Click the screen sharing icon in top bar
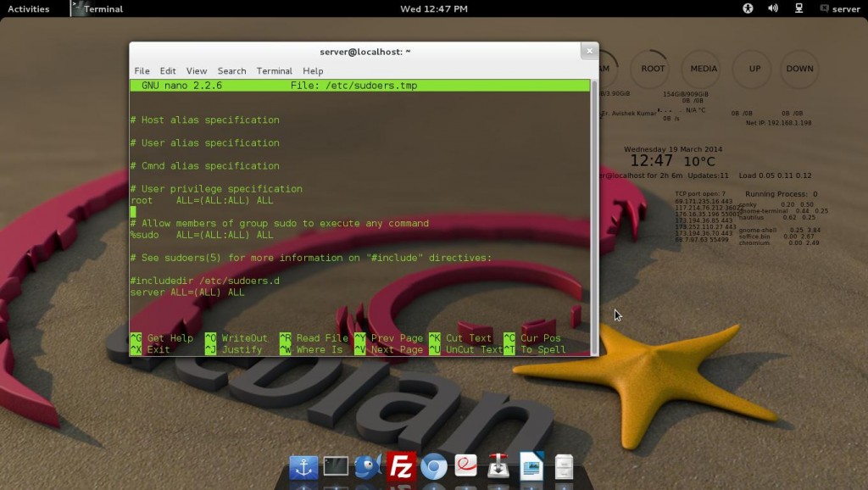Image resolution: width=868 pixels, height=490 pixels. 798,8
